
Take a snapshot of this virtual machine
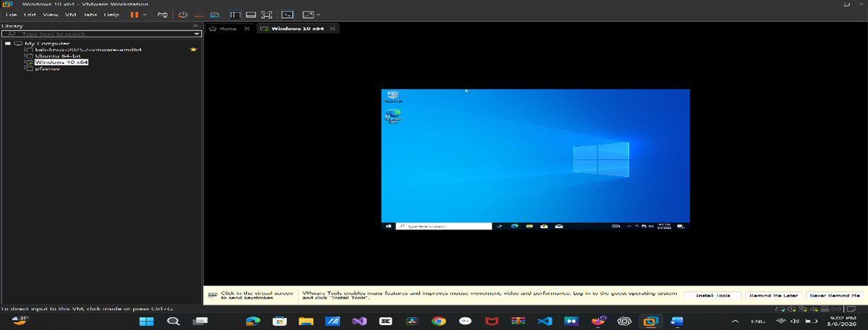(x=182, y=14)
